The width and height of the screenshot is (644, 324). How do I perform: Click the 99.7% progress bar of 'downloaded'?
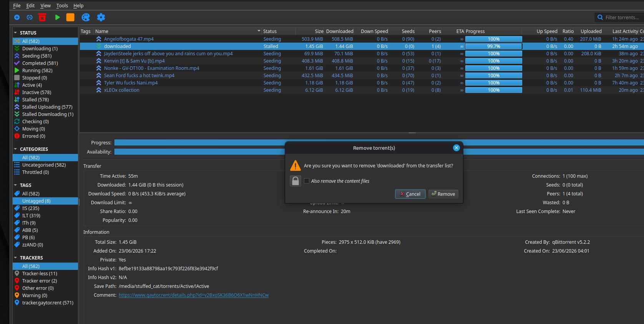coord(493,46)
